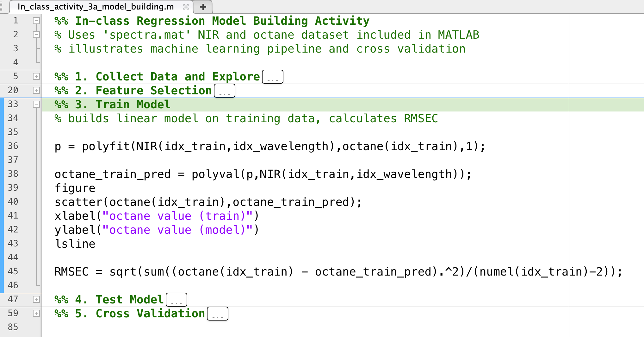The image size is (644, 337).
Task: Click 'lsline' on line 43
Action: click(x=75, y=244)
